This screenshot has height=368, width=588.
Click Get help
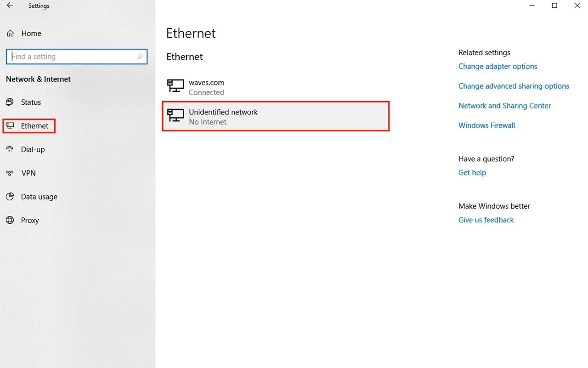pyautogui.click(x=472, y=172)
